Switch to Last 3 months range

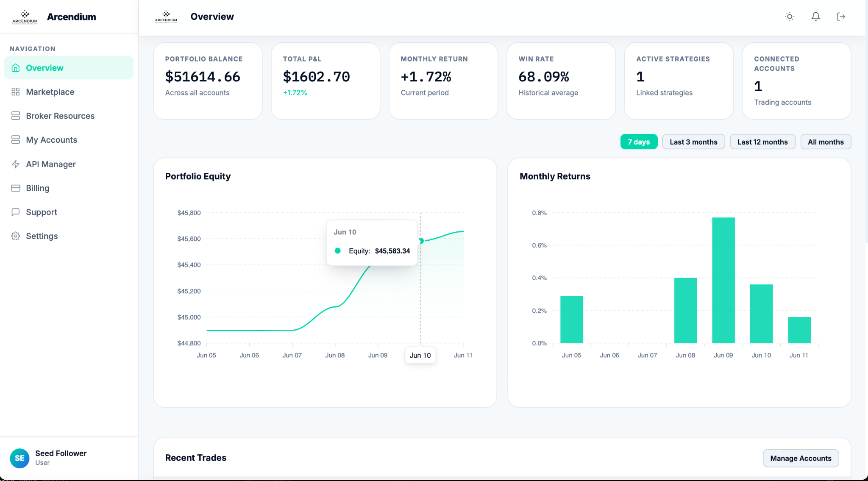pos(693,142)
